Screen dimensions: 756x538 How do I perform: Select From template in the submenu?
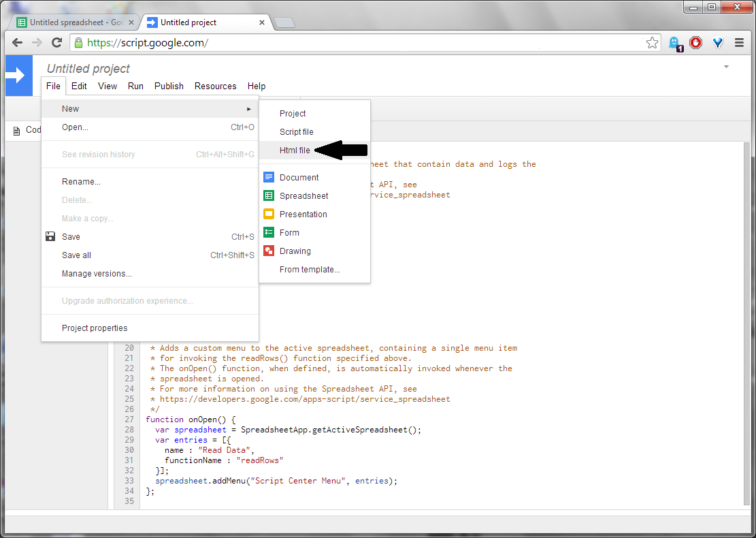(310, 269)
